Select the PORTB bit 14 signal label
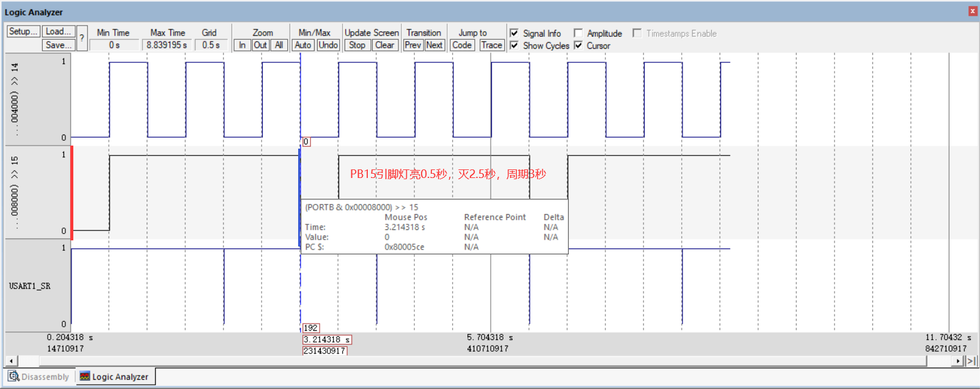Viewport: 980px width, 389px height. pos(15,99)
